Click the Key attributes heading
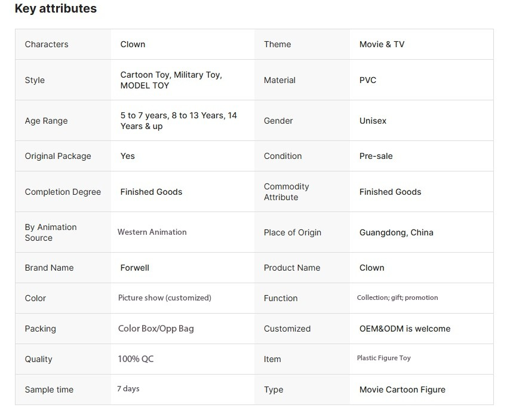 [56, 9]
